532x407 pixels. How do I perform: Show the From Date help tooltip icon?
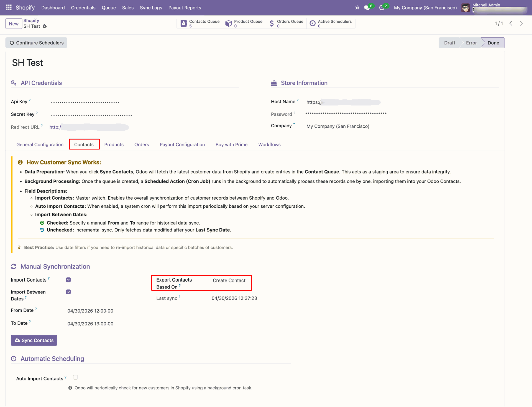pyautogui.click(x=36, y=309)
